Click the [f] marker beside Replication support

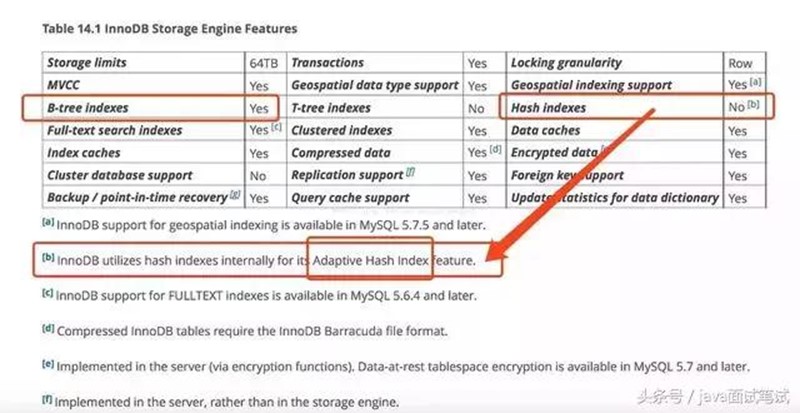(411, 172)
